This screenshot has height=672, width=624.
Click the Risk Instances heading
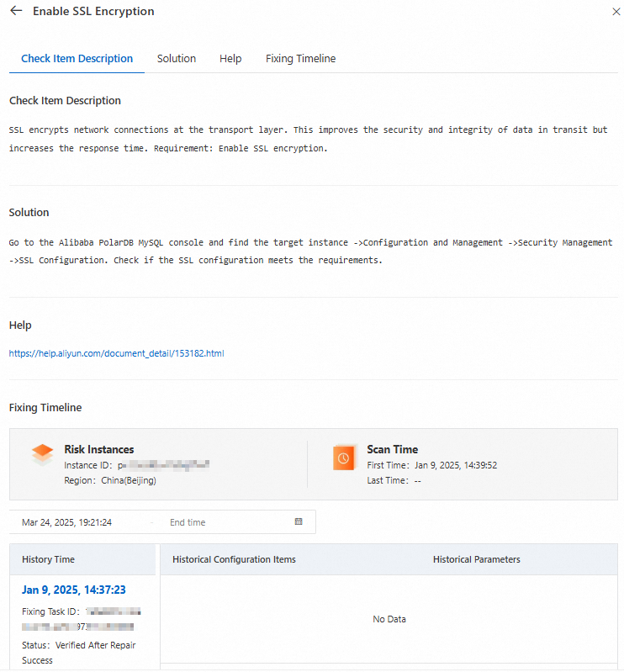99,449
